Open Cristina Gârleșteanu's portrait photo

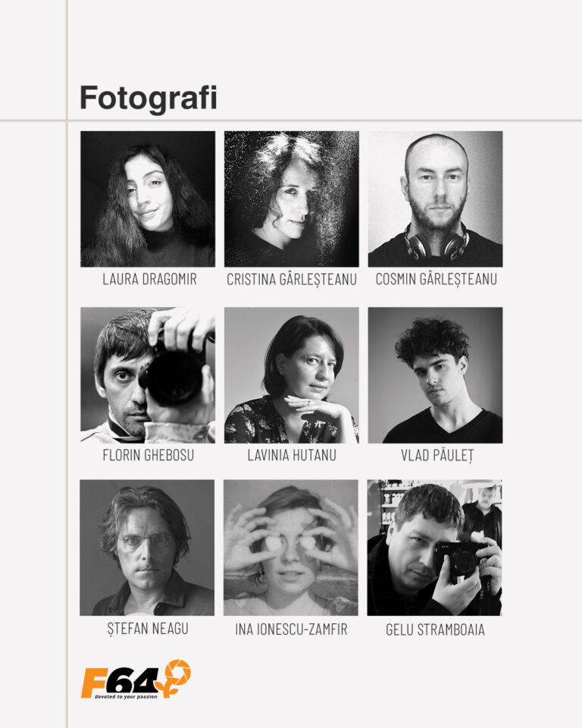pyautogui.click(x=292, y=199)
